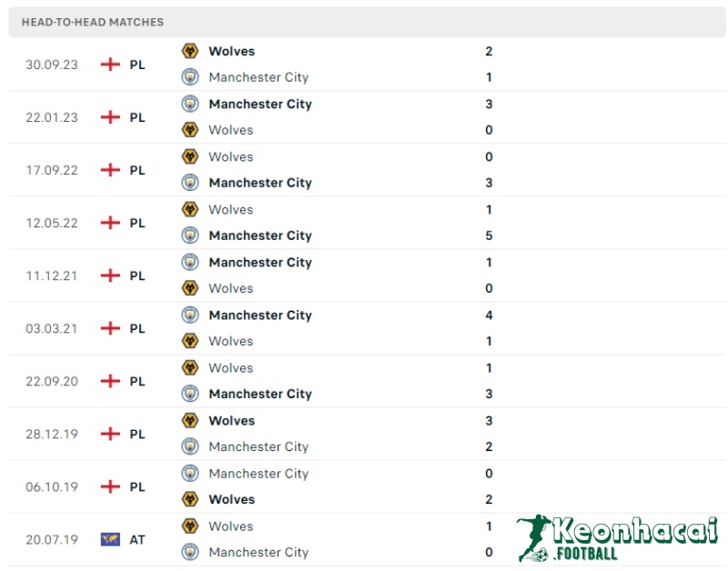Image resolution: width=728 pixels, height=571 pixels.
Task: Click the England flag icon next to 22.01.23
Action: point(110,116)
